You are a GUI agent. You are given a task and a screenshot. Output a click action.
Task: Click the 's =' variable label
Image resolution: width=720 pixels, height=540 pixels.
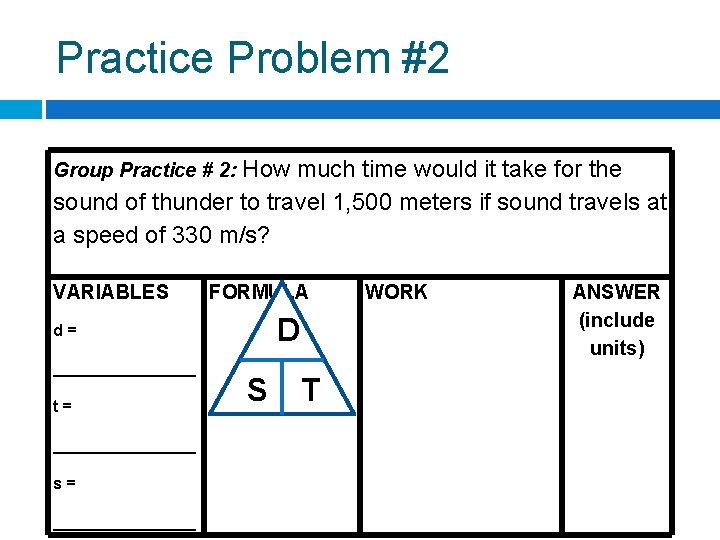point(65,483)
